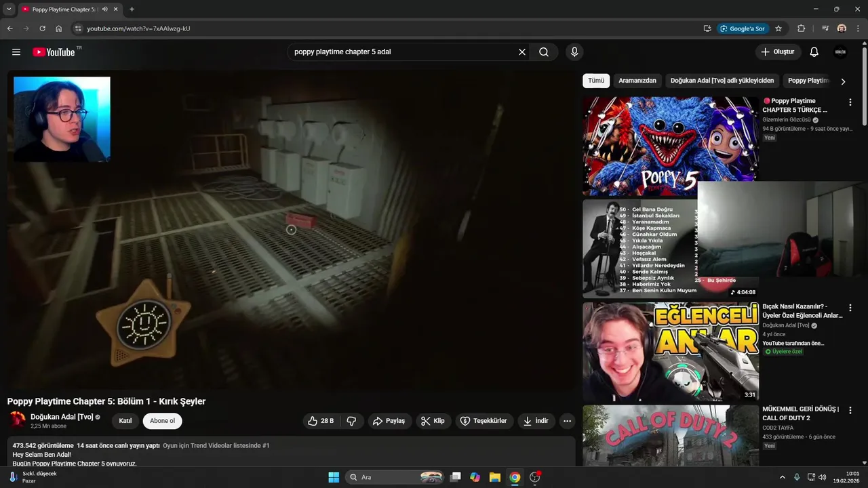Run the search with the magnifier button
The height and width of the screenshot is (488, 868).
click(x=544, y=52)
